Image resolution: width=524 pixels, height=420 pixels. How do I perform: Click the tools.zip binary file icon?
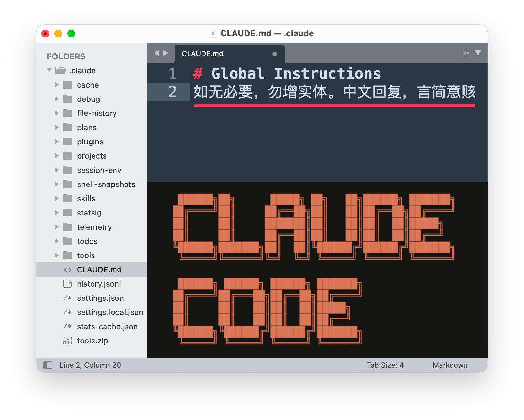tap(68, 341)
